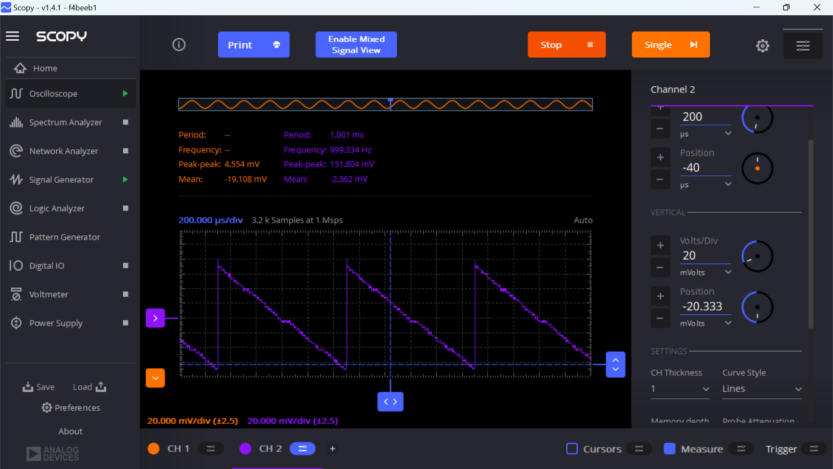
Task: Click the Pattern Generator icon
Action: coord(16,237)
